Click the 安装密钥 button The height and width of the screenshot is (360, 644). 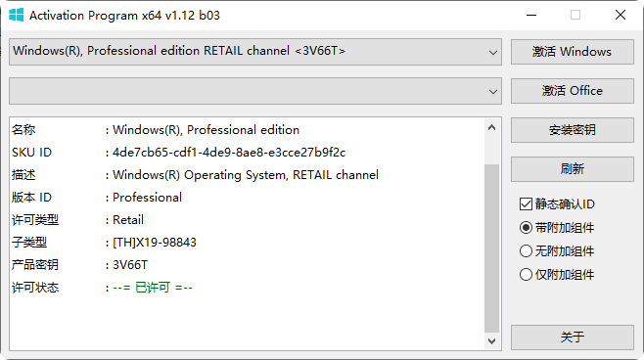pos(573,130)
